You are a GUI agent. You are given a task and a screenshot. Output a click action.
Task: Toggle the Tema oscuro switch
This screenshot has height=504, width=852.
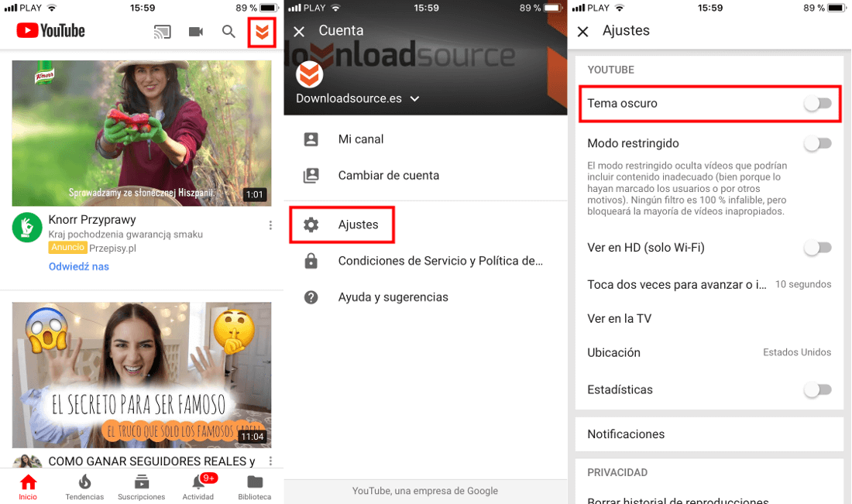(818, 103)
